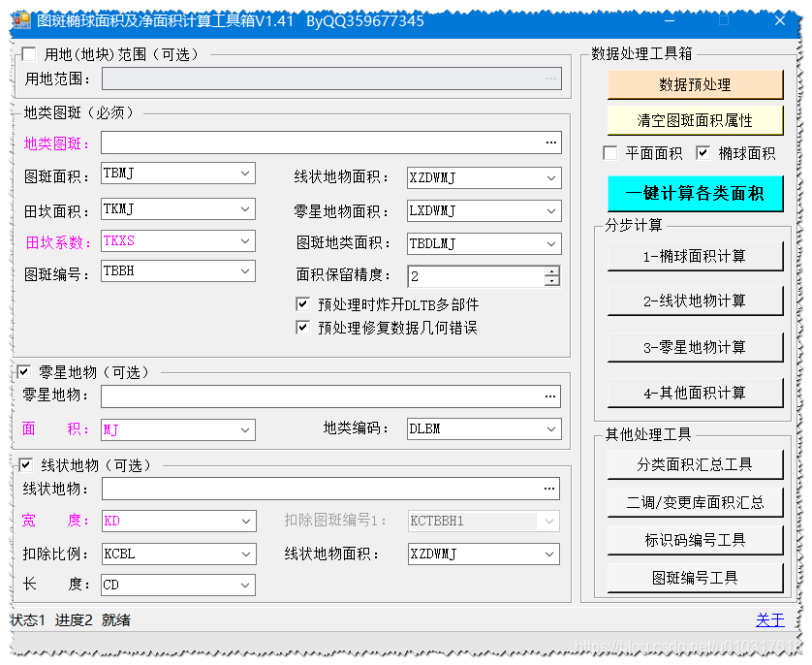This screenshot has width=812, height=665.
Task: Click the 面积保留精度 value field
Action: click(477, 276)
